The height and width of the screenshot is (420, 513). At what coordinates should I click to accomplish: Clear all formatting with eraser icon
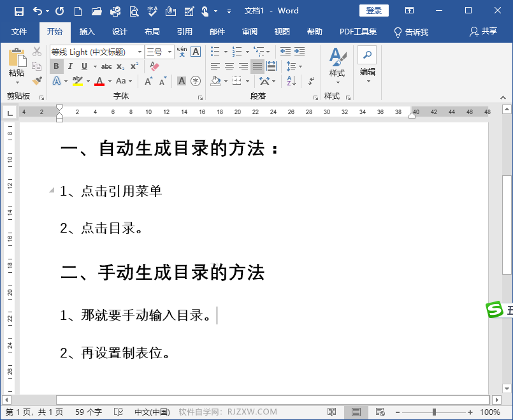click(x=154, y=66)
